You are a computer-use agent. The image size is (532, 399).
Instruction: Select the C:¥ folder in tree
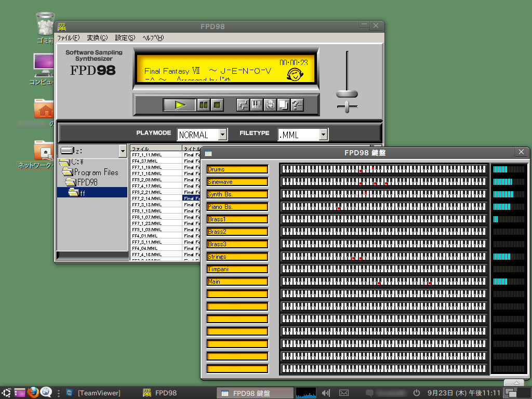(x=73, y=162)
